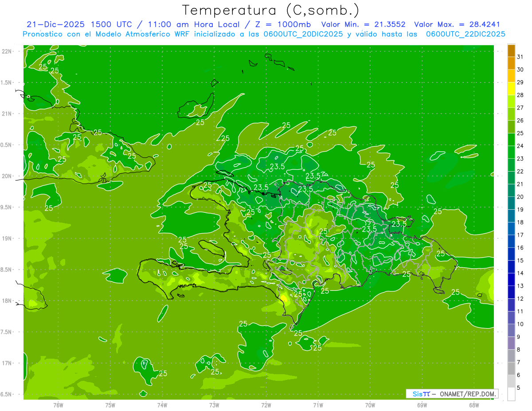Click the color scale value "26"
Image resolution: width=532 pixels, height=411 pixels.
[520, 121]
